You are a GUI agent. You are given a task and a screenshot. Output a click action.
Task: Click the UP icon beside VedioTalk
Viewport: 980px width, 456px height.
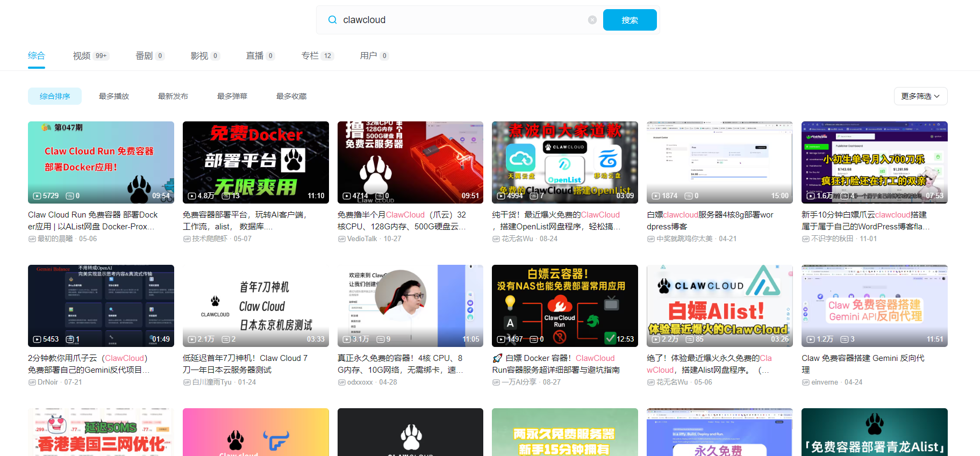click(x=341, y=239)
